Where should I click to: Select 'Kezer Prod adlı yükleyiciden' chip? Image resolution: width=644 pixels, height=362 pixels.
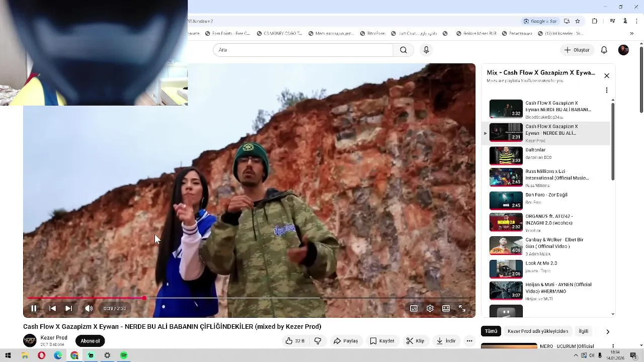(538, 331)
